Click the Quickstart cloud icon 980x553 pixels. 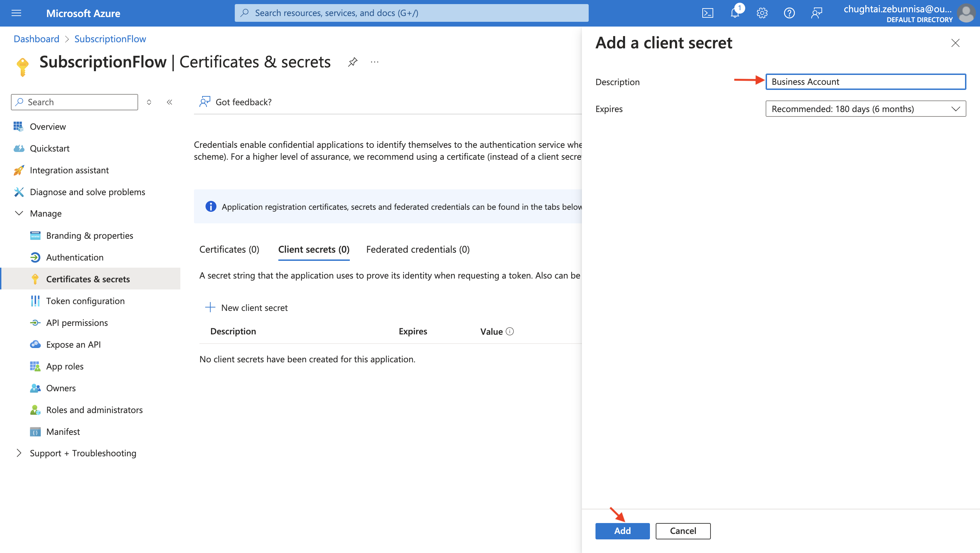[x=19, y=148]
